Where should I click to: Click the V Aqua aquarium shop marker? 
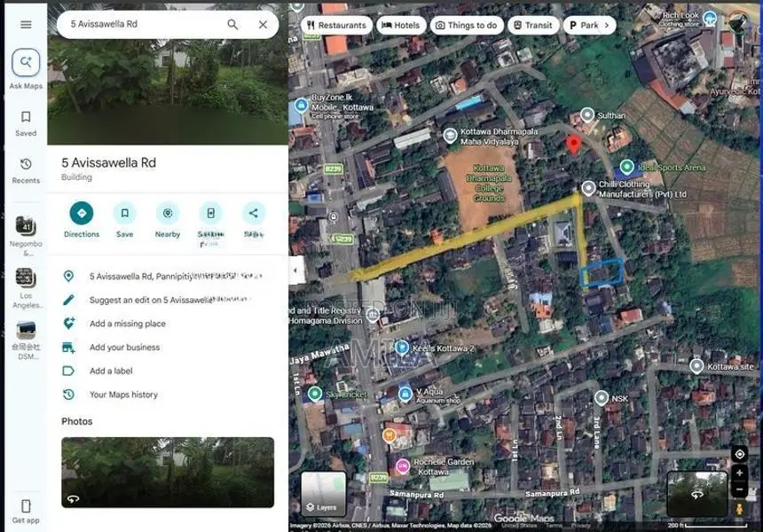(405, 395)
